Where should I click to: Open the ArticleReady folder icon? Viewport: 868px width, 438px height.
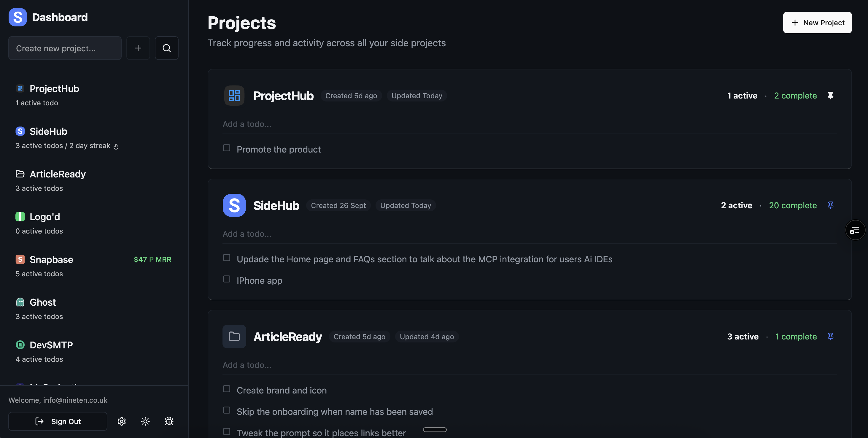(20, 174)
